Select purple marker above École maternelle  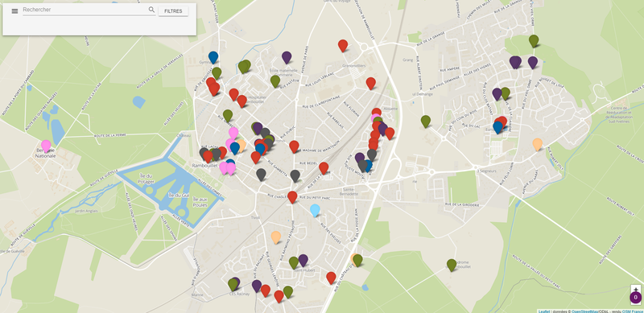click(287, 57)
